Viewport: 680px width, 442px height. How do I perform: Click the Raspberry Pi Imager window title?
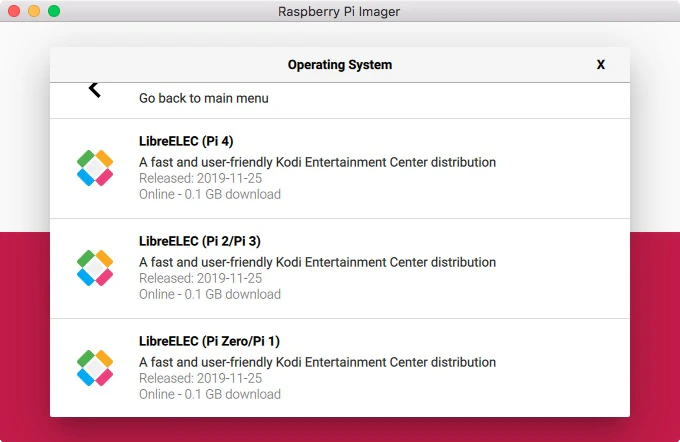[339, 11]
